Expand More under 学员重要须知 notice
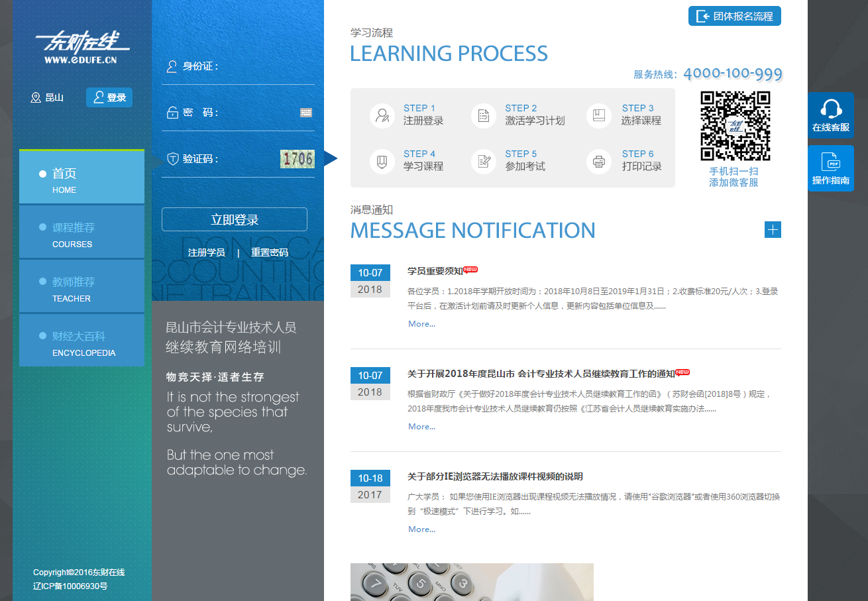The height and width of the screenshot is (601, 868). click(421, 324)
